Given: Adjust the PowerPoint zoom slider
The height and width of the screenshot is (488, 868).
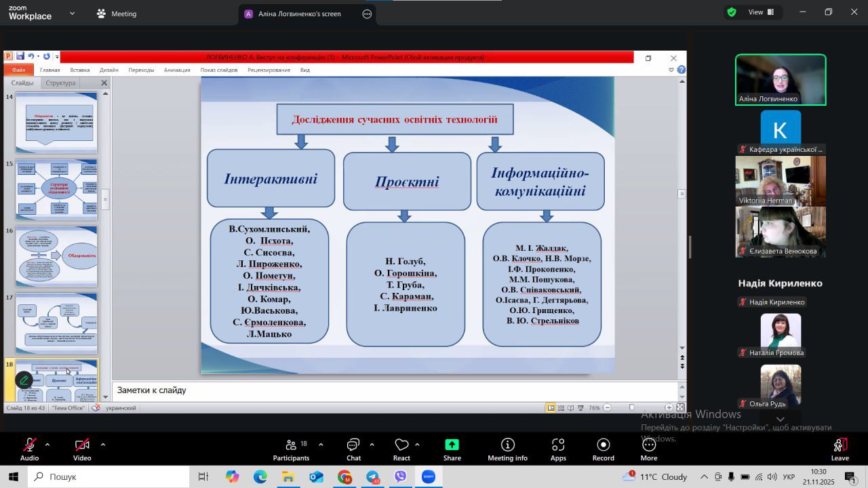Looking at the screenshot, I should pos(632,407).
